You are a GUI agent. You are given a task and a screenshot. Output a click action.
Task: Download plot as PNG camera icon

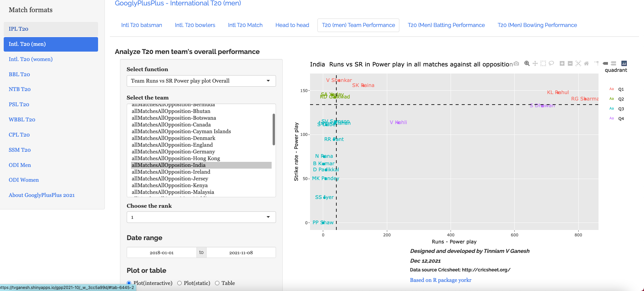[516, 63]
